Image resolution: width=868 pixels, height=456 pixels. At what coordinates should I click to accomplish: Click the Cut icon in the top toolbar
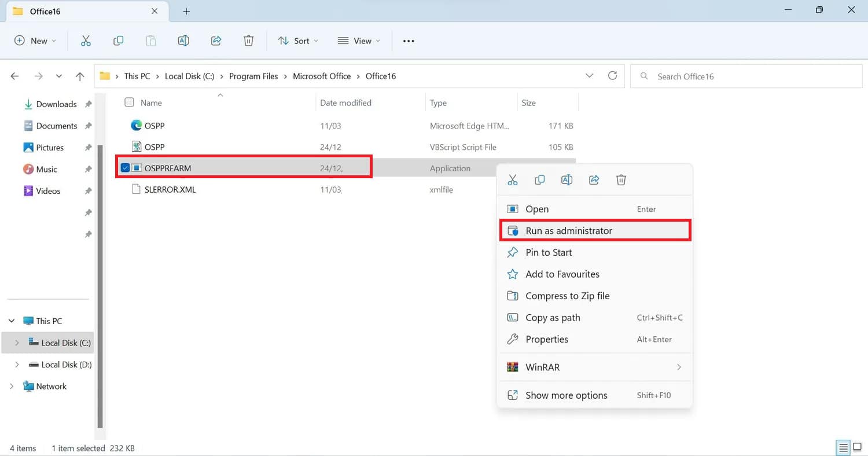coord(86,41)
